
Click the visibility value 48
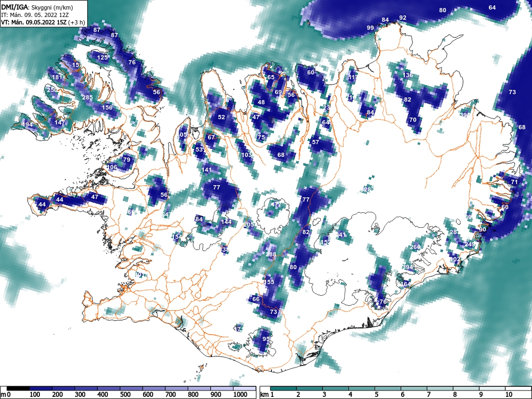tap(261, 102)
